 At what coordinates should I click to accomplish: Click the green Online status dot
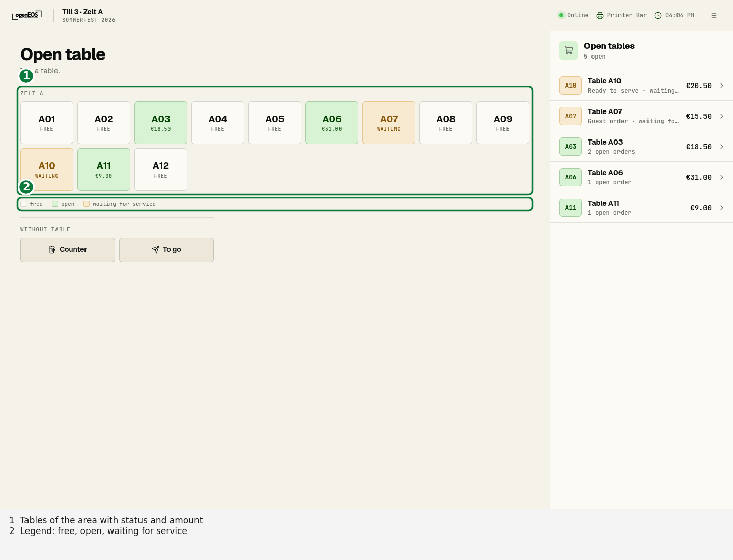(561, 15)
